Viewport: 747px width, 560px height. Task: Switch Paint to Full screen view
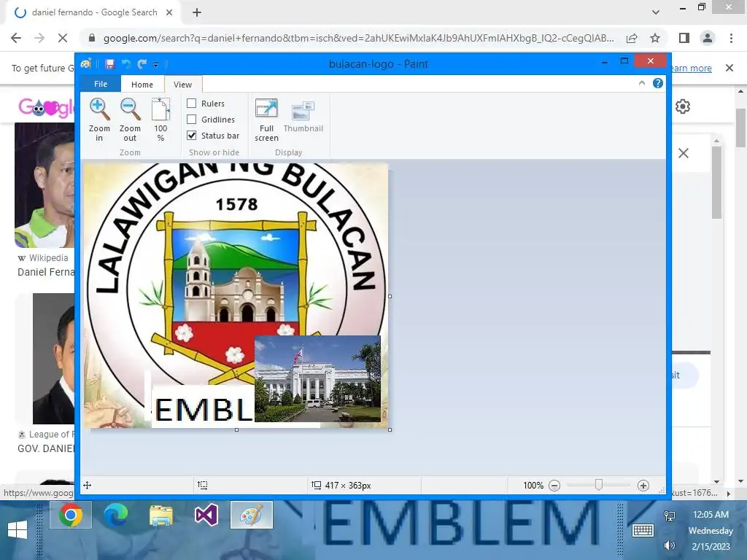266,120
